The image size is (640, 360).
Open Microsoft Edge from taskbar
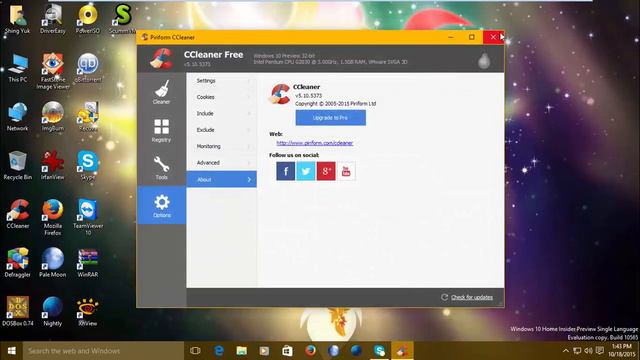[219, 351]
